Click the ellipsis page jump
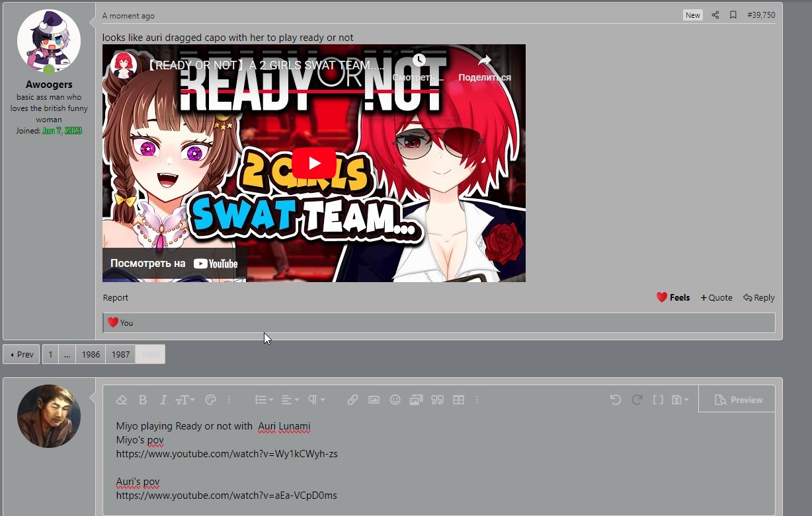Screen dimensions: 812x516 click(x=67, y=354)
